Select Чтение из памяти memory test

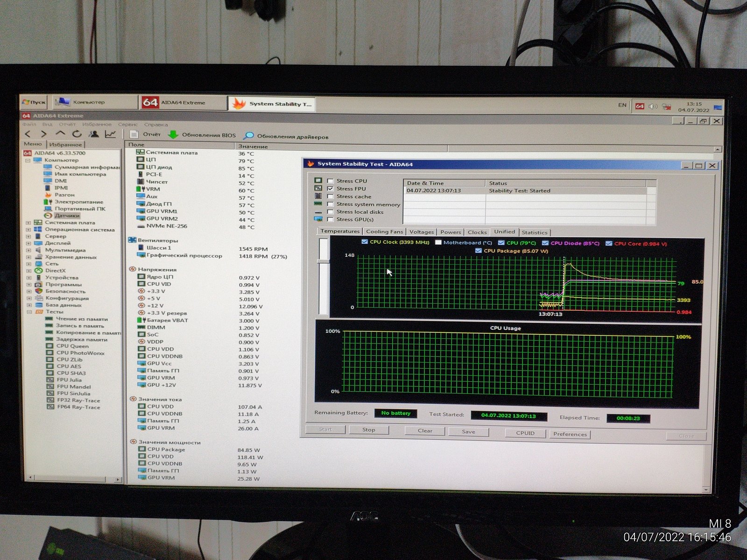click(x=76, y=319)
